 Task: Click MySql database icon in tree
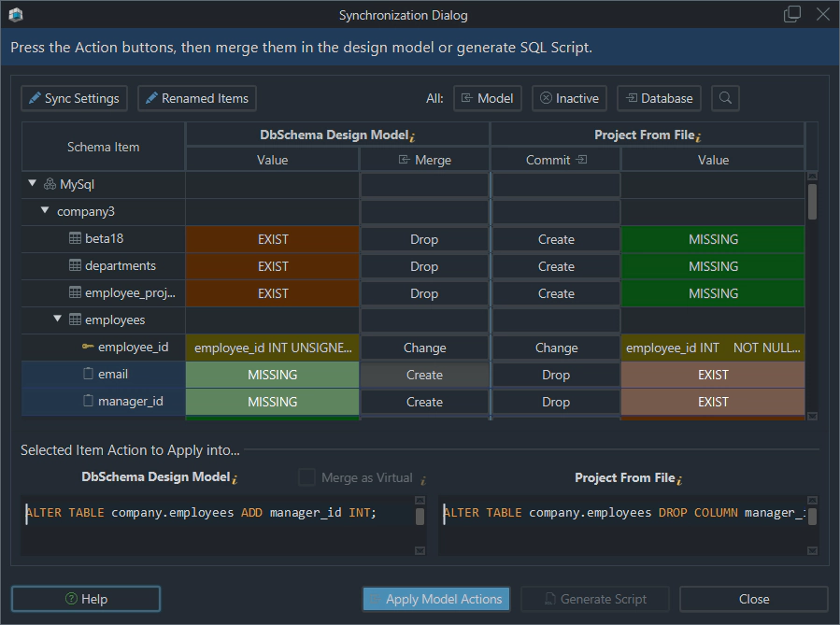click(50, 184)
